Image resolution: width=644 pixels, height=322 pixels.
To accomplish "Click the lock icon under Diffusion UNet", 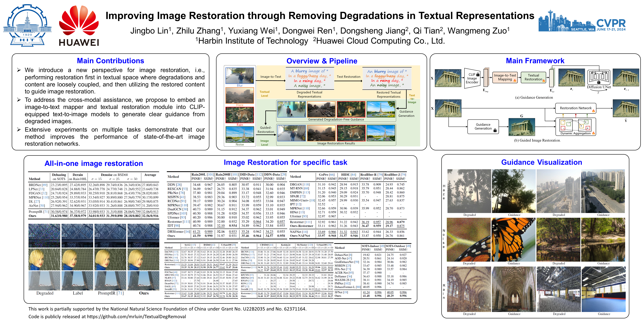I will 599,82.
